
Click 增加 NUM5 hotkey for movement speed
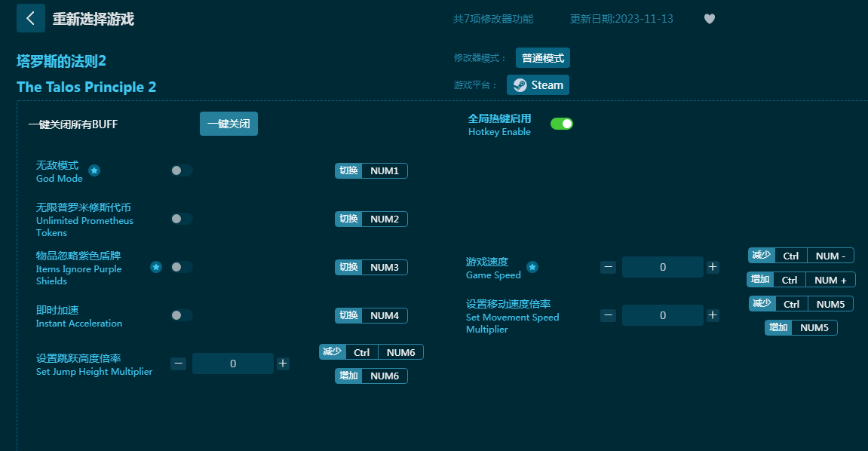pos(801,327)
